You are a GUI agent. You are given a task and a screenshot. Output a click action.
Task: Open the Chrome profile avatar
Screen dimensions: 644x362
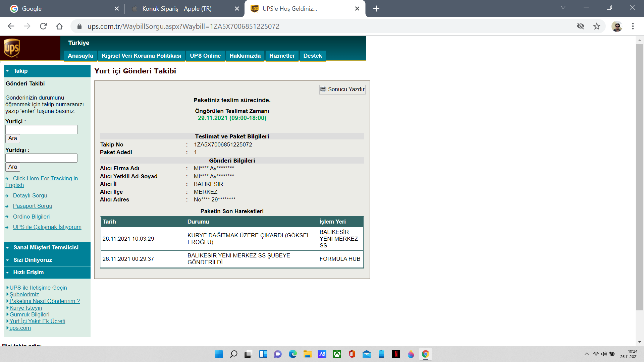pyautogui.click(x=617, y=26)
